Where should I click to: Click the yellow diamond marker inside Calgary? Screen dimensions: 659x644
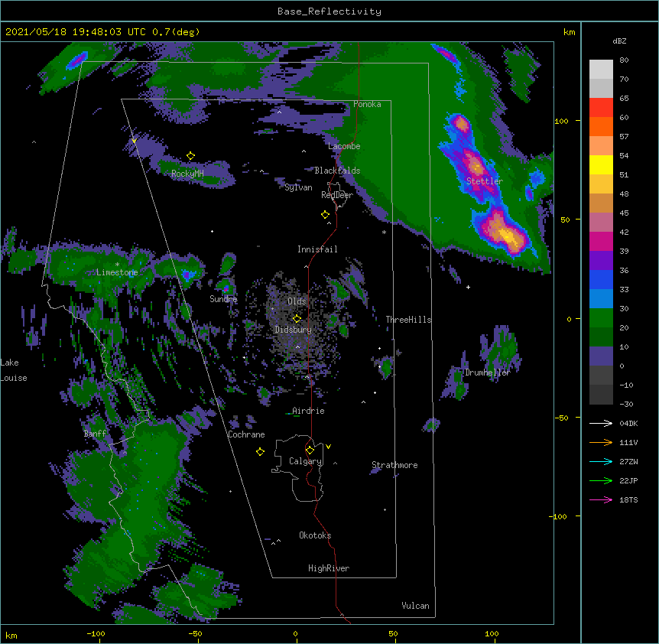310,450
